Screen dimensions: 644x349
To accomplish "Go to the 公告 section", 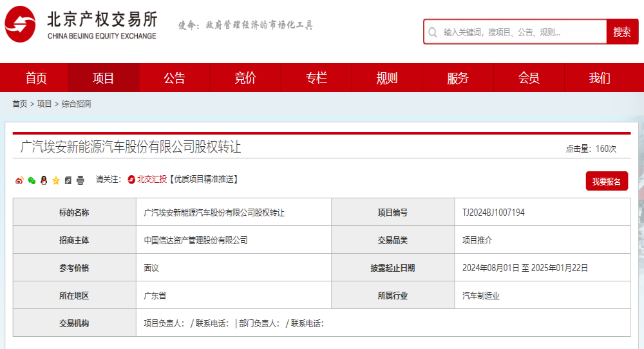I will tap(175, 78).
